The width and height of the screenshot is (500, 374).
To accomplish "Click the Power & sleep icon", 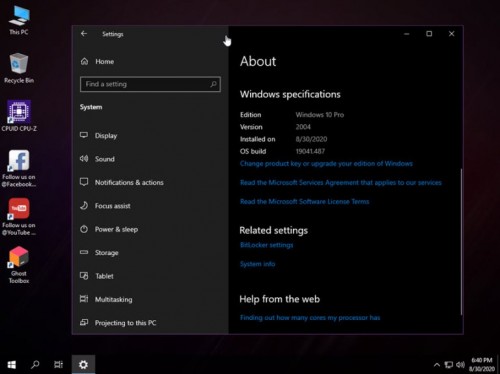I will [x=84, y=229].
